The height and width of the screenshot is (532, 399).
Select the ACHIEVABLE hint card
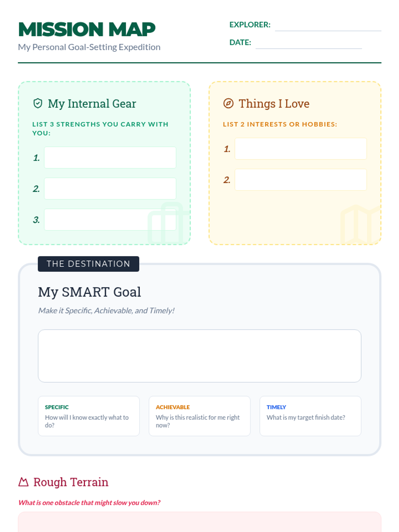tap(199, 416)
